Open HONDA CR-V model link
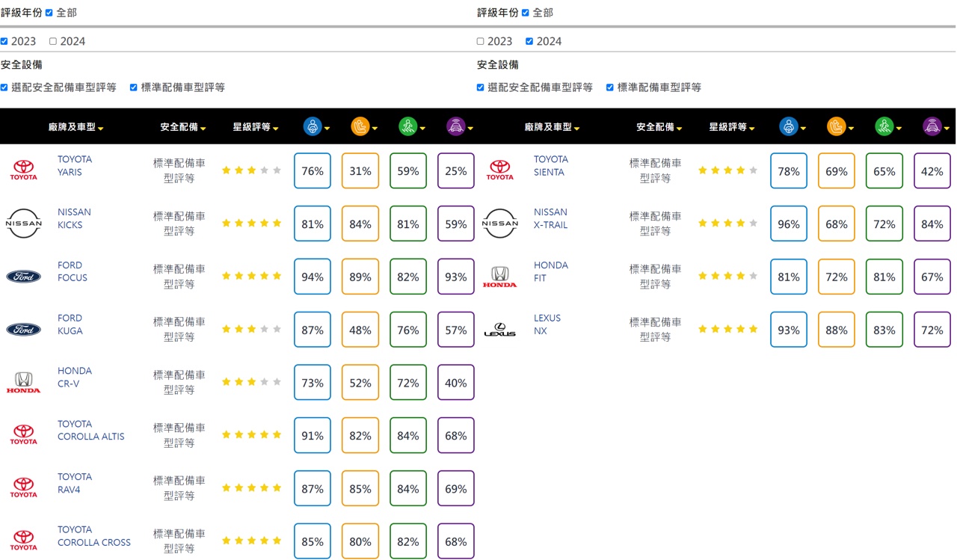The width and height of the screenshot is (957, 560). click(x=75, y=377)
